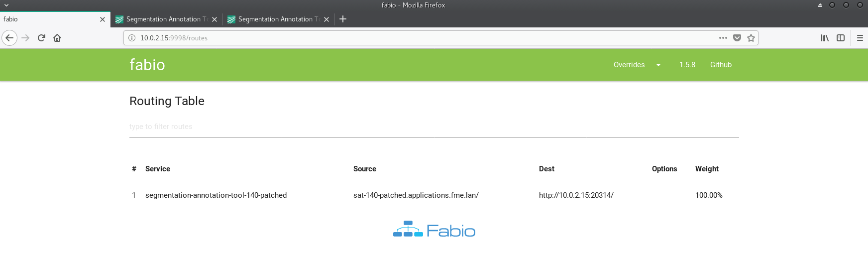Open the Firefox hamburger menu
Screen dimensions: 868x260
[x=860, y=38]
